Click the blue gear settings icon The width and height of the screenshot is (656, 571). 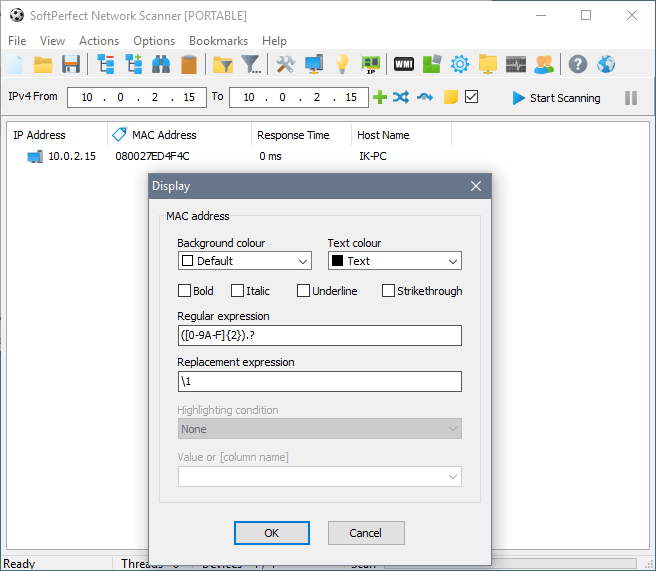pos(460,64)
